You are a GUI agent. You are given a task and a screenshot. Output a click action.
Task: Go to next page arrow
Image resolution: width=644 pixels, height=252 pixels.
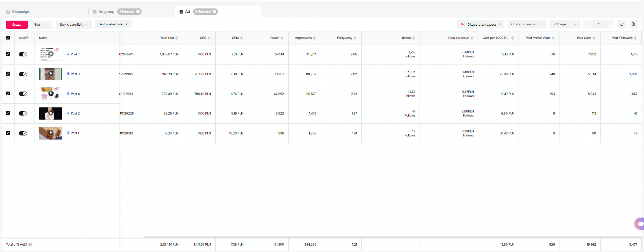coord(611,24)
